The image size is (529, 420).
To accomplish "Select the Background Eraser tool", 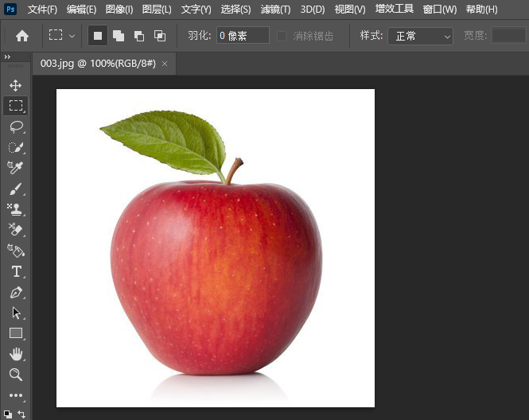I will click(16, 230).
